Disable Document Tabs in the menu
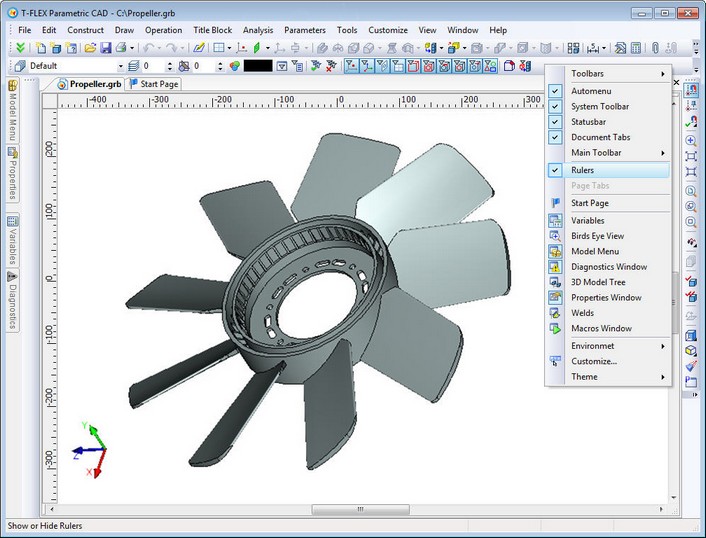Screen dimensions: 706x538 click(x=600, y=138)
